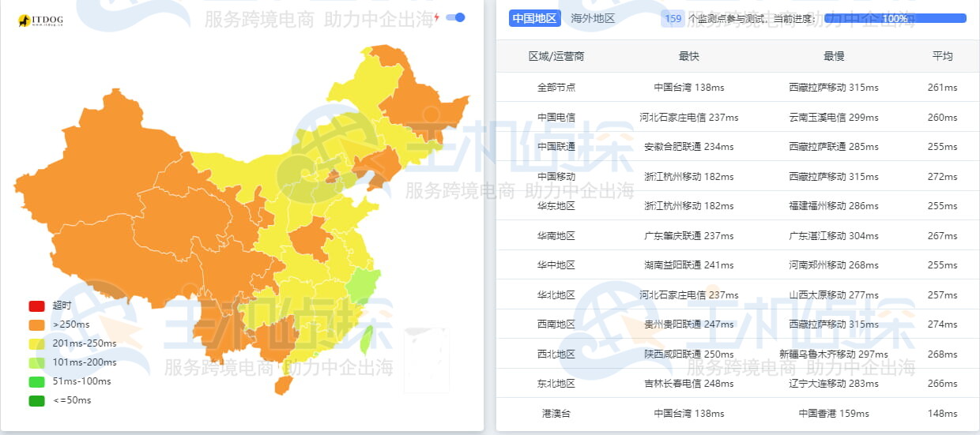Click 中国香港 159ms cell
This screenshot has width=980, height=435.
(x=834, y=414)
